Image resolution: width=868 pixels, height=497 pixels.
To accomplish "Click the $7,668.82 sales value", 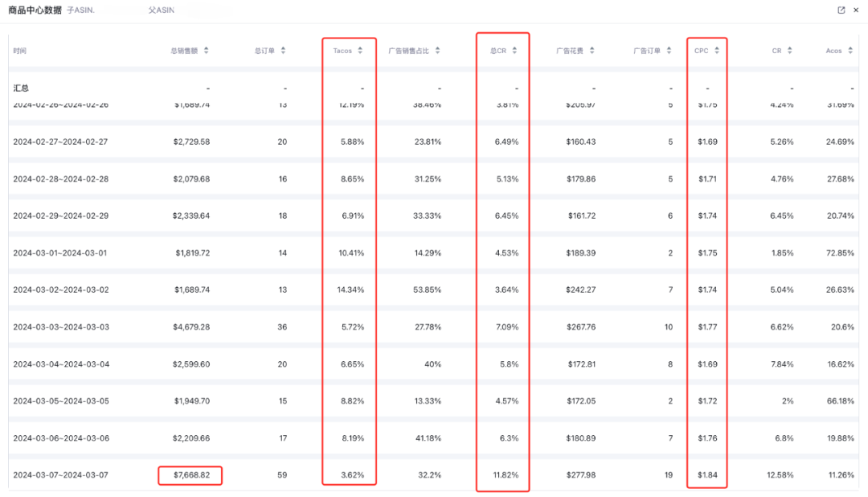I will 191,474.
